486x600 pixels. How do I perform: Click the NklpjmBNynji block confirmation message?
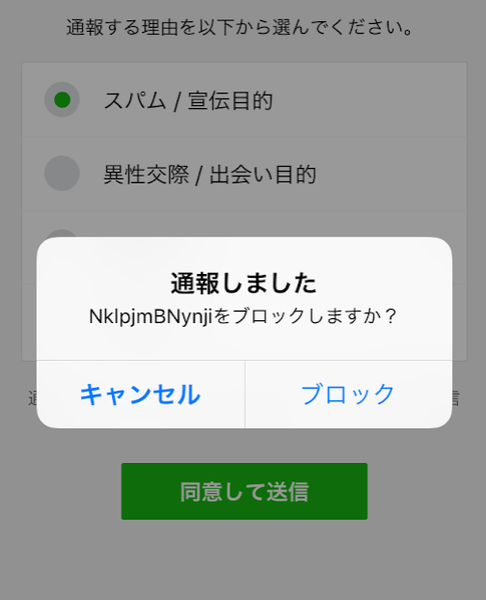click(243, 316)
